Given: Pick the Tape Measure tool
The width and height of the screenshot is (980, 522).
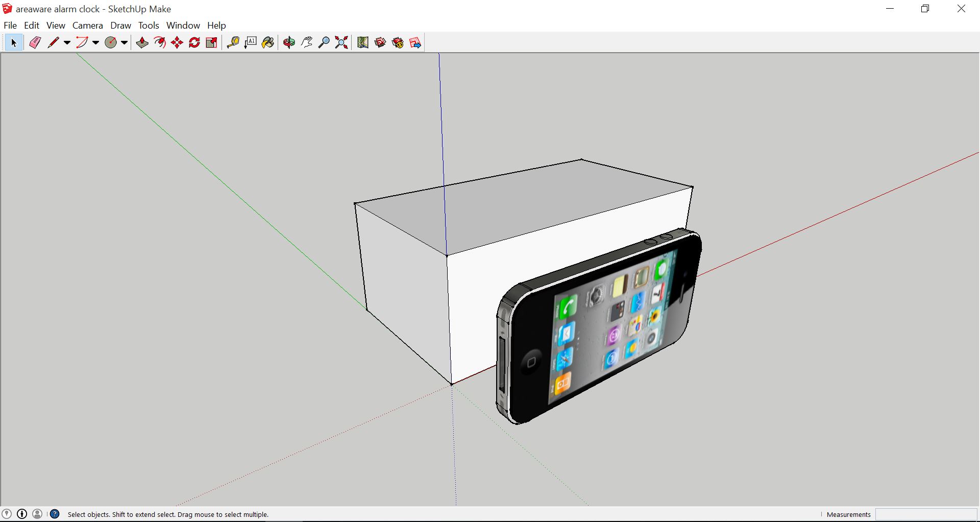Looking at the screenshot, I should tap(233, 43).
